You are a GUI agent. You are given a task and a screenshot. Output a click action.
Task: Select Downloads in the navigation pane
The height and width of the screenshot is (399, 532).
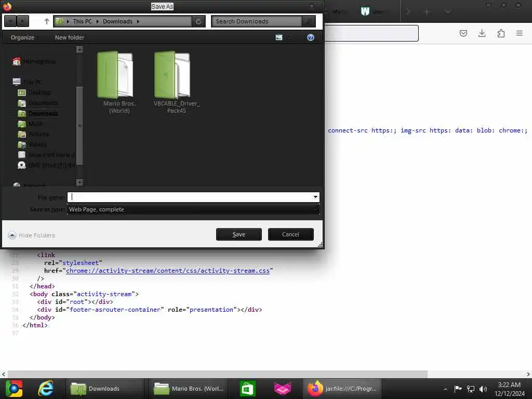(x=37, y=113)
